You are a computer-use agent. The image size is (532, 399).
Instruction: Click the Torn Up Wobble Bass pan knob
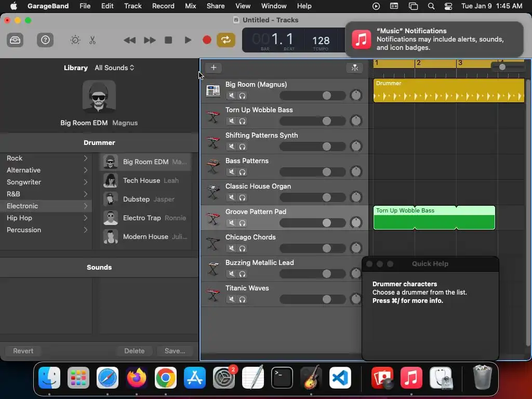point(356,121)
